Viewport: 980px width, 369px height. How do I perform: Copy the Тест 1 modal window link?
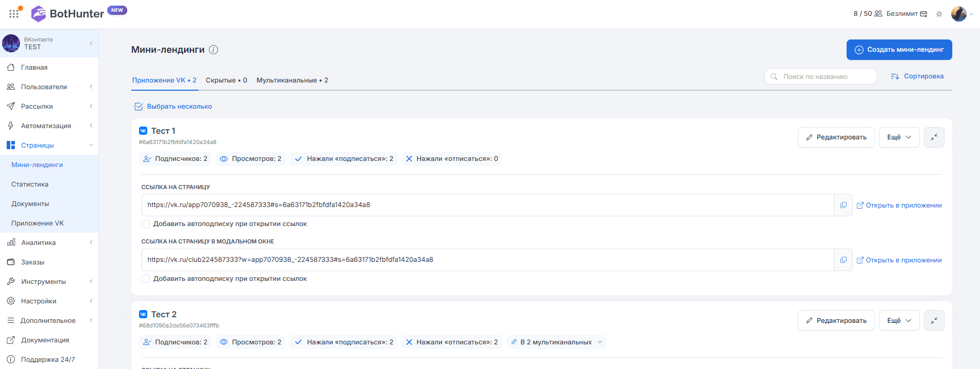pos(843,260)
